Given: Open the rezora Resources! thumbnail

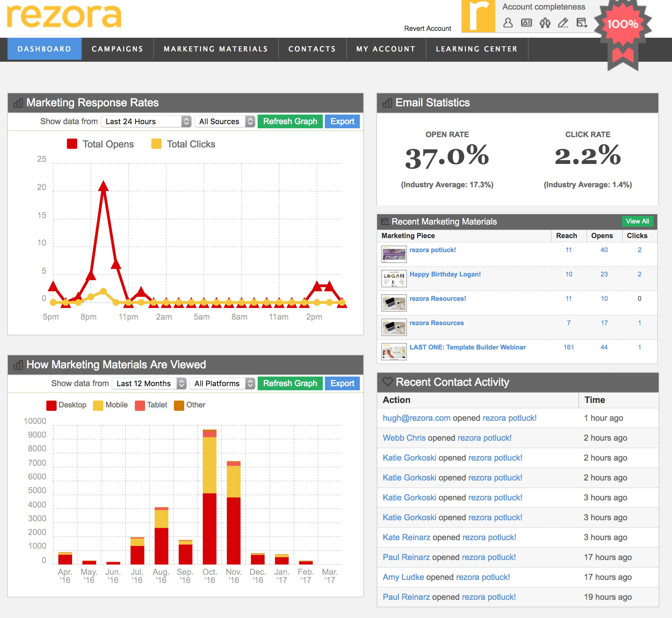Looking at the screenshot, I should click(394, 303).
